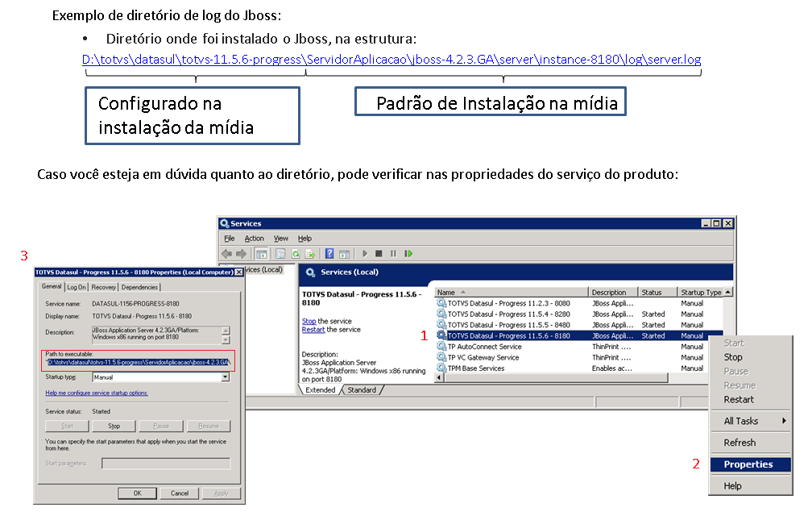812x516 pixels.
Task: Open the Log On tab in Properties dialog
Action: click(x=77, y=287)
